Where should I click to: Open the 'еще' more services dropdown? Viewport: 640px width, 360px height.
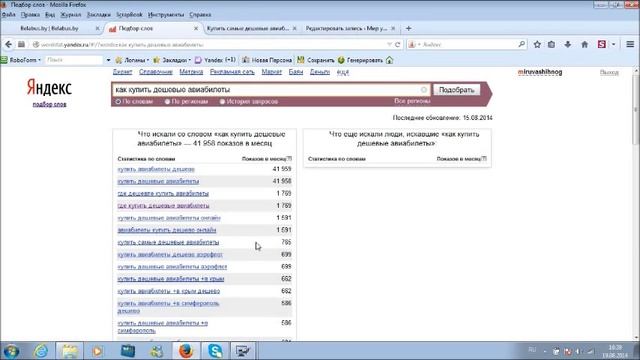343,72
